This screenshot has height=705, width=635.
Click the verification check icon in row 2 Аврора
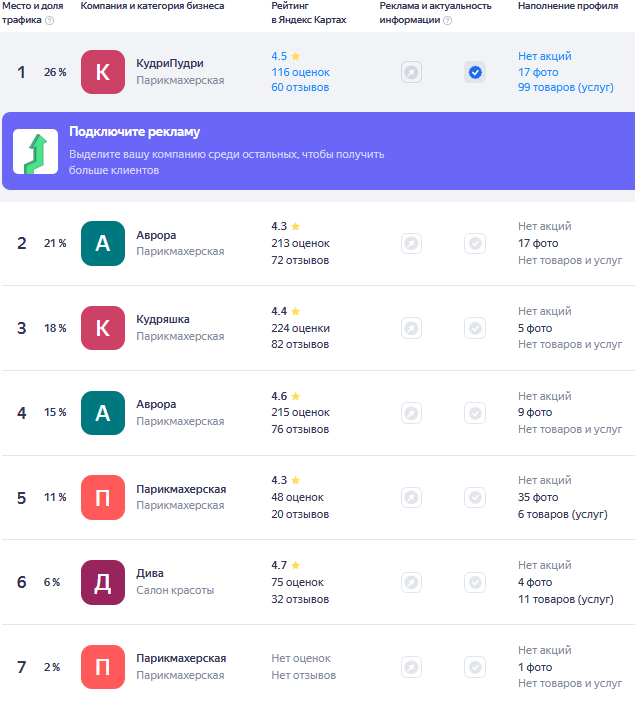click(x=475, y=243)
